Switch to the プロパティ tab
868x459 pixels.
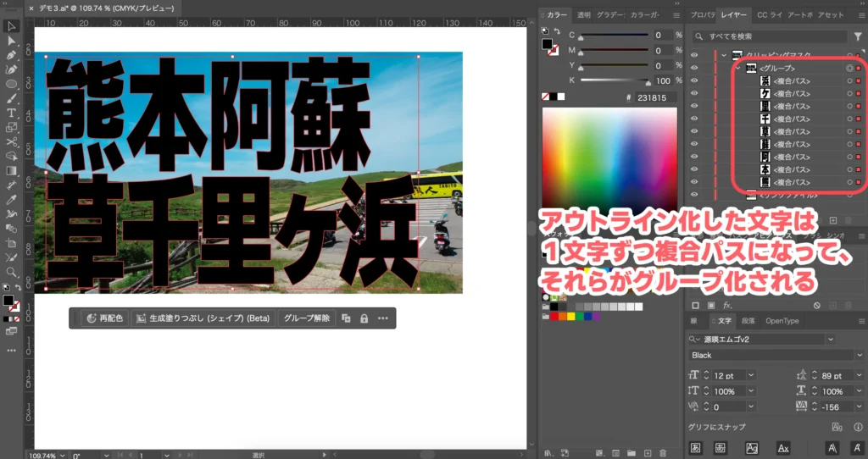(x=703, y=15)
